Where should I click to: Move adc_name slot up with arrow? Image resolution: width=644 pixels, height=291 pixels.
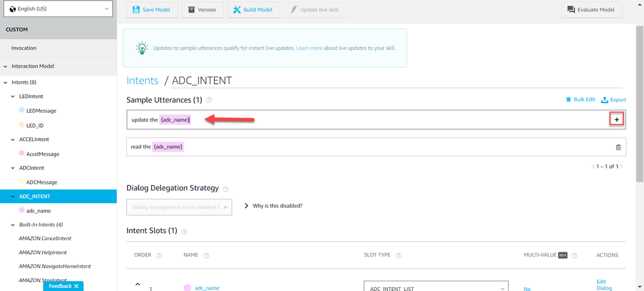[x=137, y=283]
